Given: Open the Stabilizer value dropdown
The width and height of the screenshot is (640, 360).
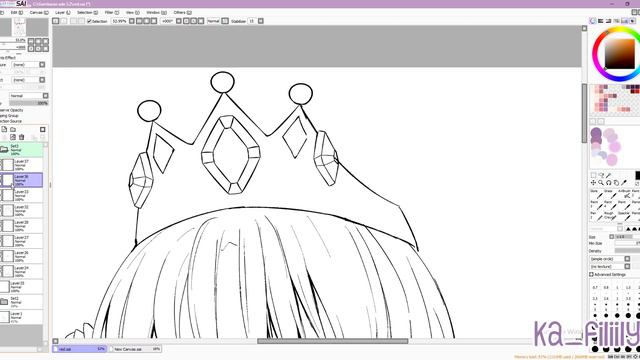Looking at the screenshot, I should (x=260, y=21).
